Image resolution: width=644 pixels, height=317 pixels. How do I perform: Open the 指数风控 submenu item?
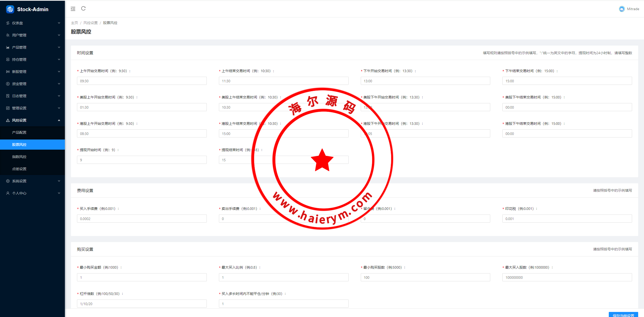[19, 157]
